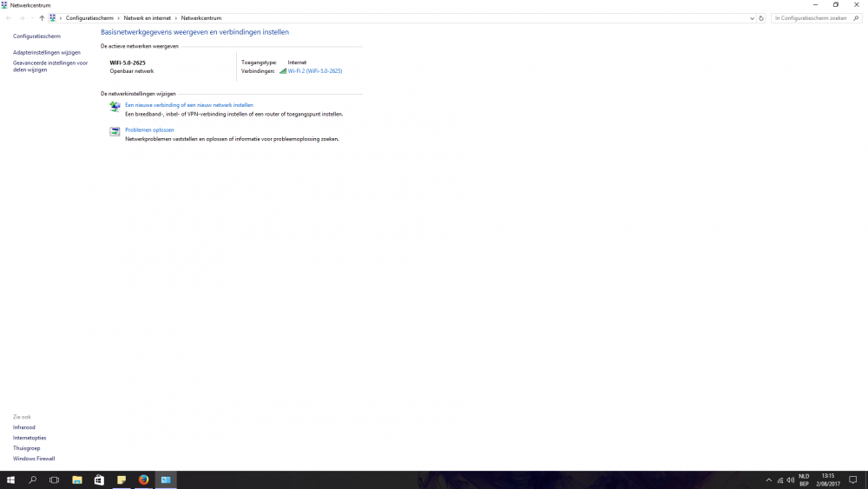Screen dimensions: 868x489
Task: Click the Openbaar netwerk label
Action: tap(132, 71)
